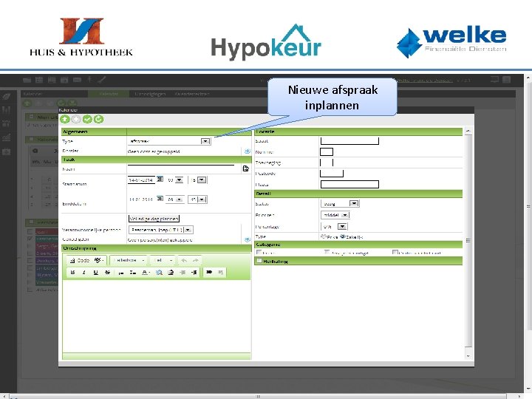The image size is (532, 399).
Task: Select the Privé radio button
Action: [323, 236]
